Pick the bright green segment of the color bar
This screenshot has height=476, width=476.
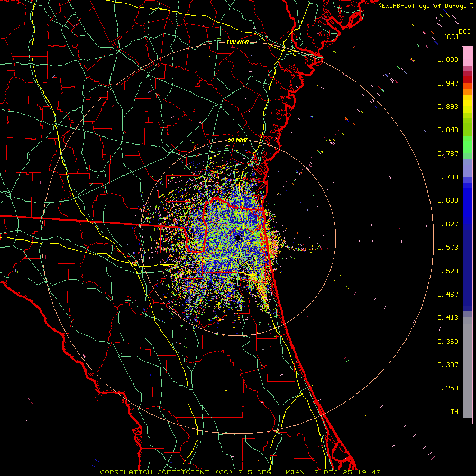[467, 144]
